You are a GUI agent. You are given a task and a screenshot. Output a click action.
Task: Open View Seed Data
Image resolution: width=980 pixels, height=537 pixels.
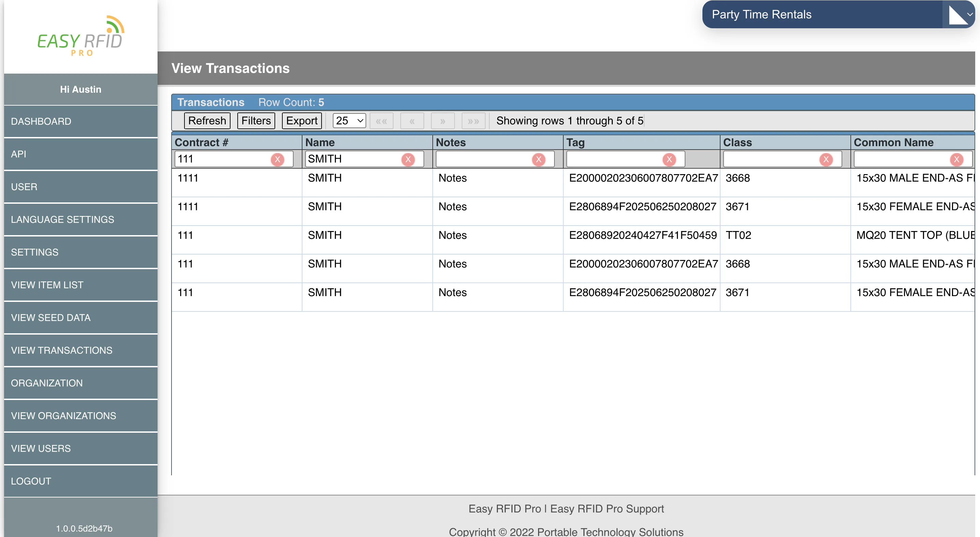coord(81,317)
